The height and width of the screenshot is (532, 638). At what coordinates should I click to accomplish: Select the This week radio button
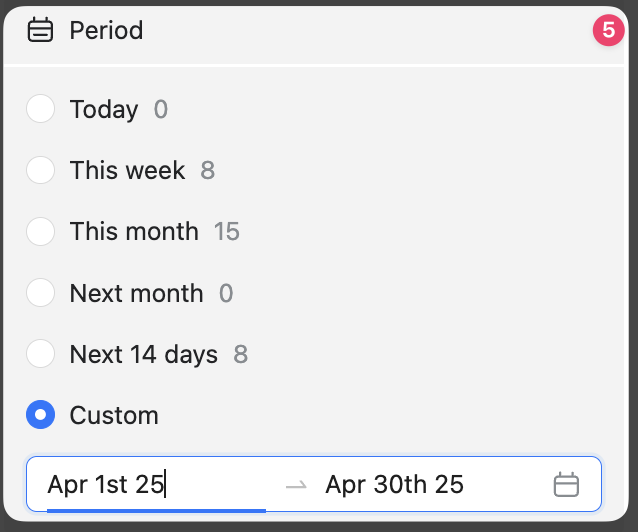(x=40, y=170)
